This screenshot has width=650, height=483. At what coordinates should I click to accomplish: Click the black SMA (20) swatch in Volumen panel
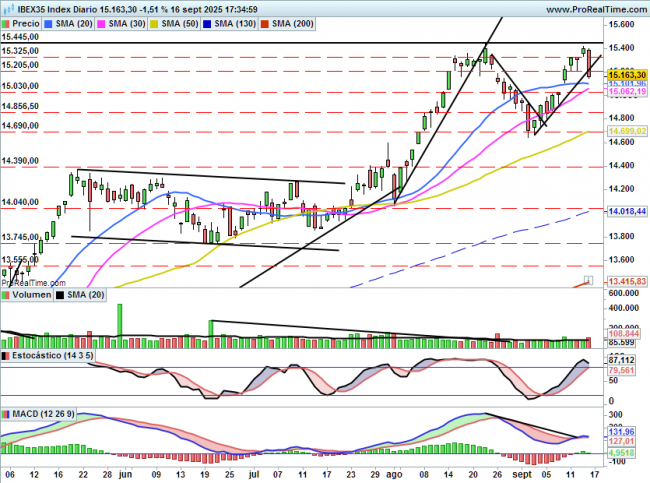[60, 295]
